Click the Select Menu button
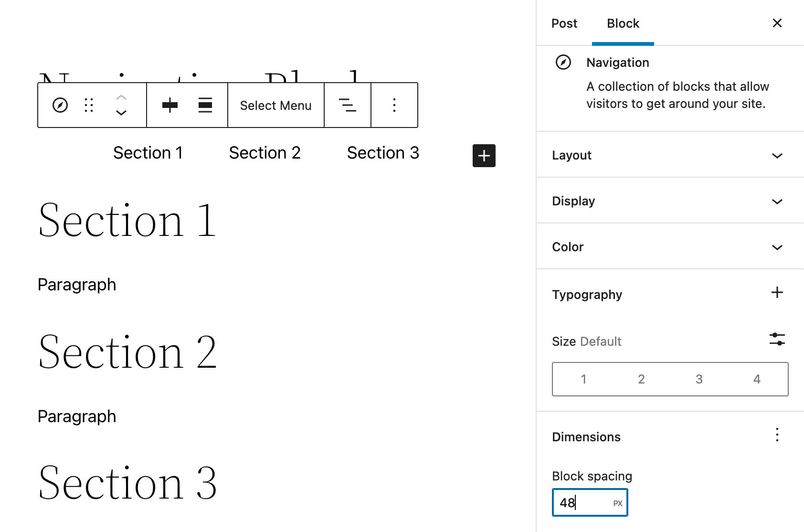The image size is (804, 532). point(275,105)
